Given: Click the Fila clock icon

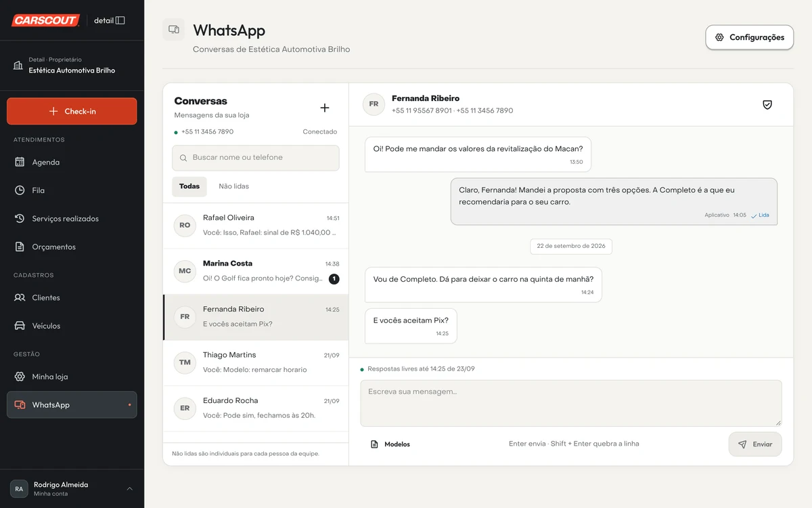Looking at the screenshot, I should [20, 190].
